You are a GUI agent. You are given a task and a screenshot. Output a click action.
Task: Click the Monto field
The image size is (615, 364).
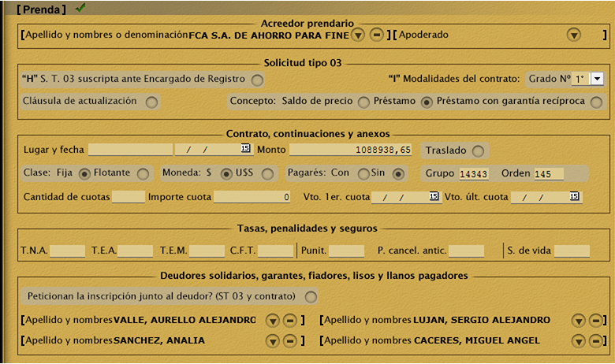350,149
